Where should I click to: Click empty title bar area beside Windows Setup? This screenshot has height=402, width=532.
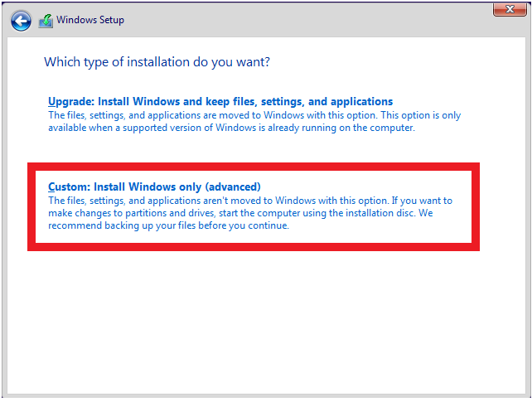[305, 21]
